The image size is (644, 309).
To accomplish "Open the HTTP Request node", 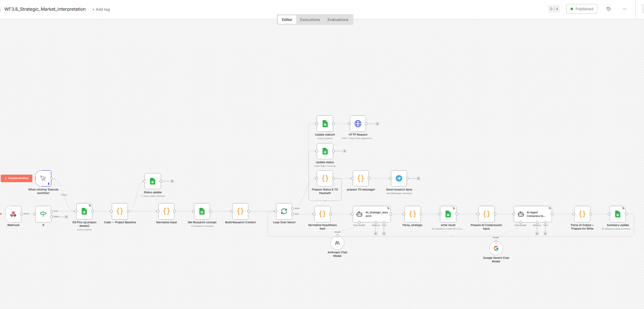I will (x=358, y=124).
